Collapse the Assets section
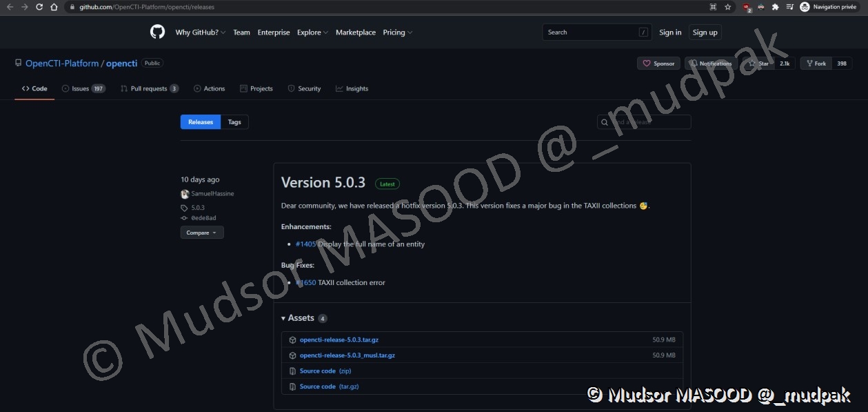 (x=297, y=318)
